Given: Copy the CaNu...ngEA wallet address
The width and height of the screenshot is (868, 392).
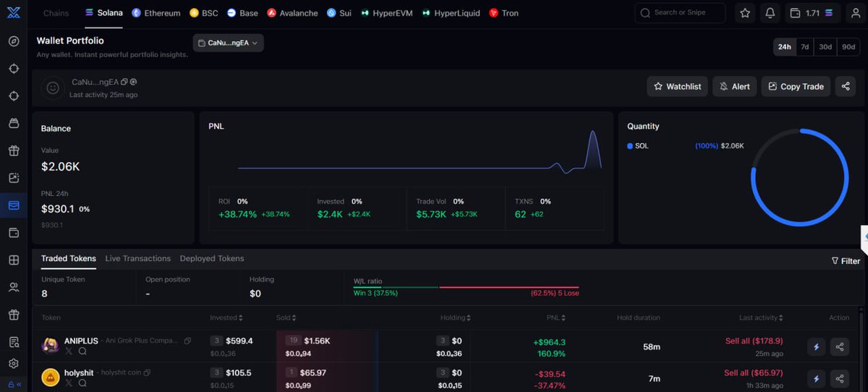Looking at the screenshot, I should coord(124,82).
